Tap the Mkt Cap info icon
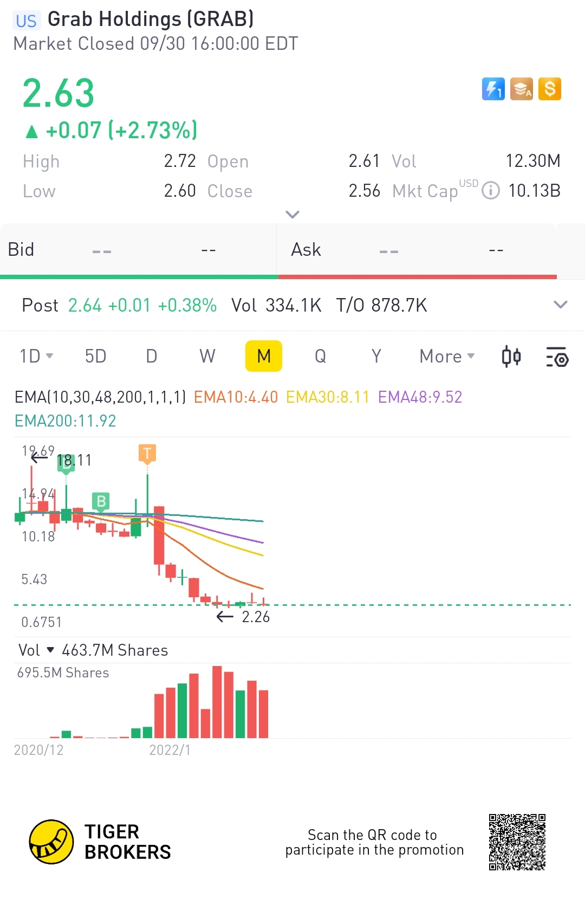This screenshot has width=585, height=924. tap(491, 190)
